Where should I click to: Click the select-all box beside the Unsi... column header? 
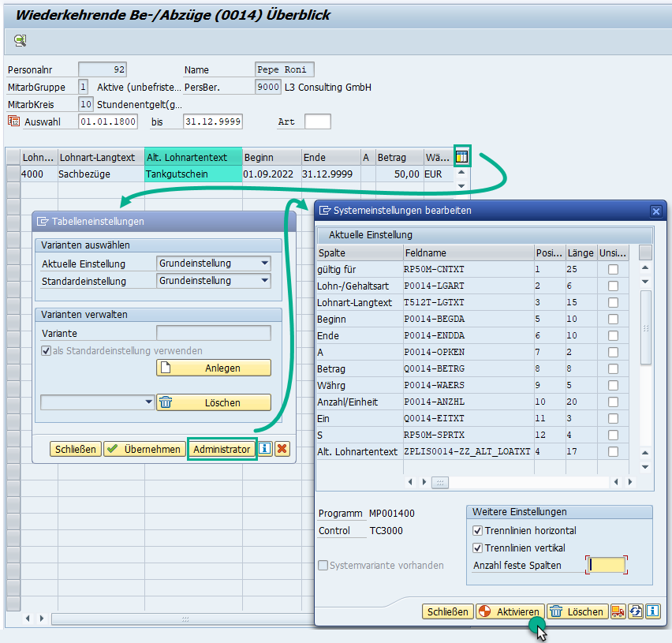645,252
